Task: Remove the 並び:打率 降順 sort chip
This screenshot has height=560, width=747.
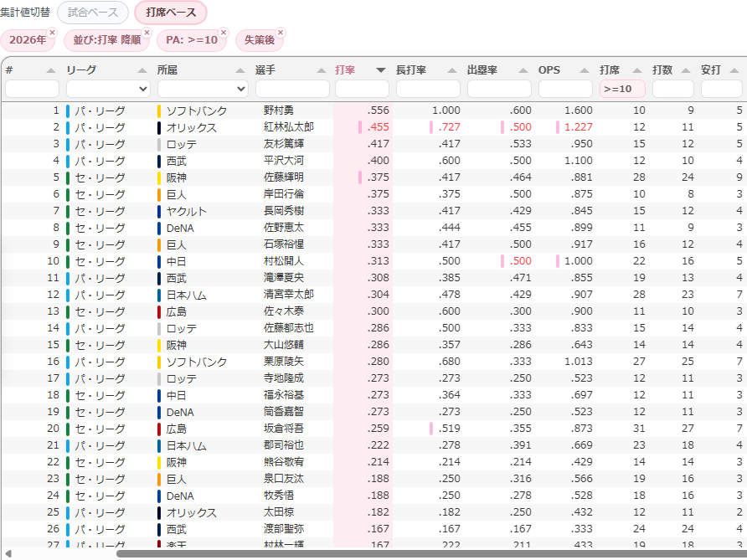Action: click(x=147, y=33)
